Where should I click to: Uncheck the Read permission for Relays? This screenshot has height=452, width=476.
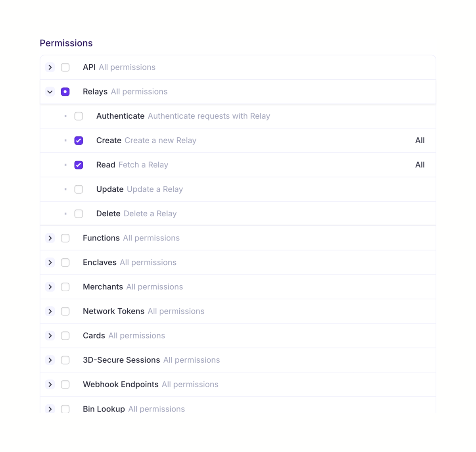point(79,165)
